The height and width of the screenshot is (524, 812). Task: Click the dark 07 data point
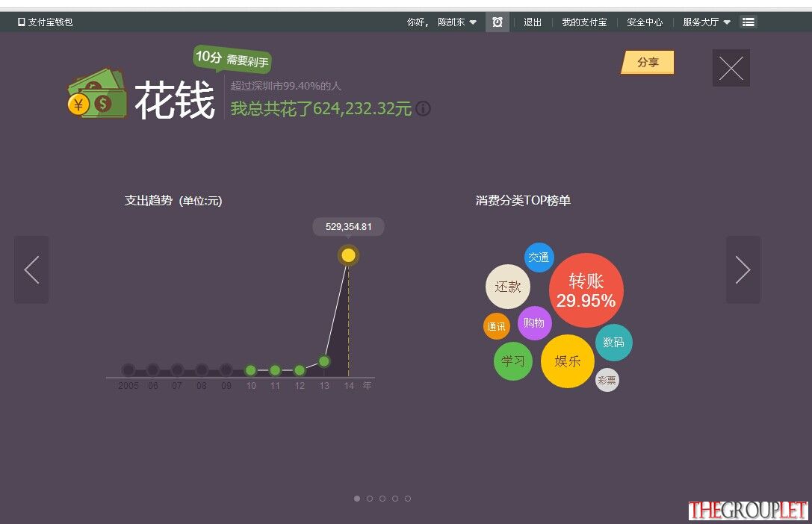177,369
